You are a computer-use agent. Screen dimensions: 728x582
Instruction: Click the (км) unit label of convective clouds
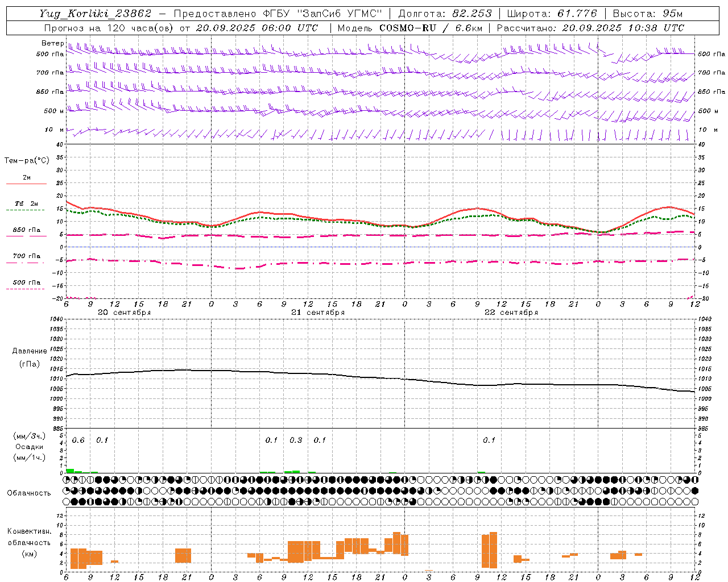pos(30,554)
